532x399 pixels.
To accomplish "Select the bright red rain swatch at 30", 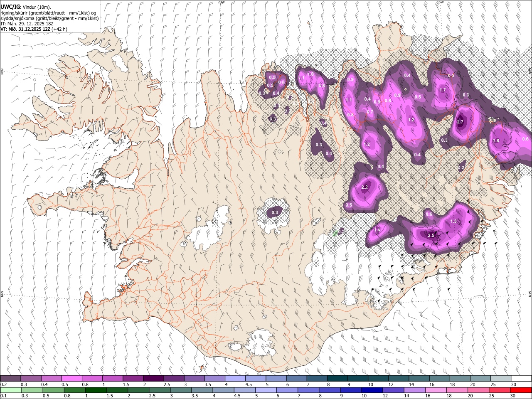I will [x=521, y=390].
